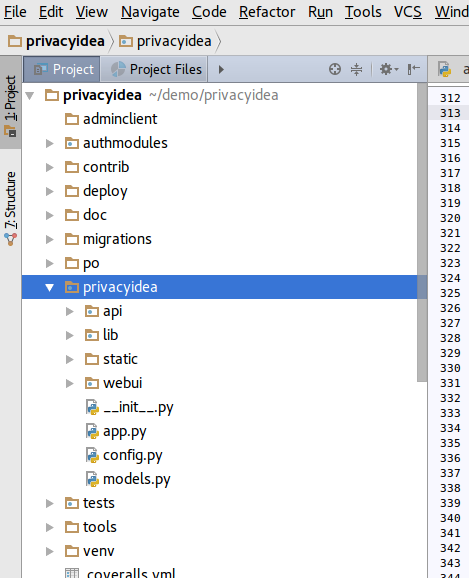This screenshot has height=578, width=469.
Task: Click the static folder icon
Action: pyautogui.click(x=92, y=359)
